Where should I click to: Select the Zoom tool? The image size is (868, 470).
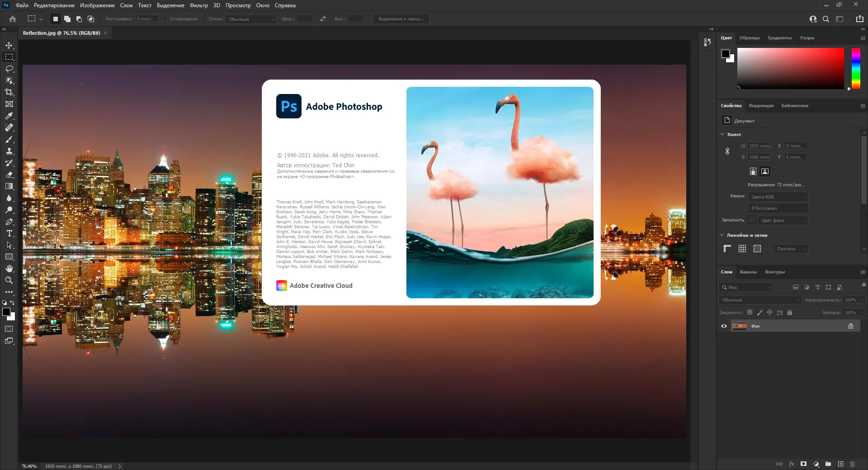tap(9, 280)
